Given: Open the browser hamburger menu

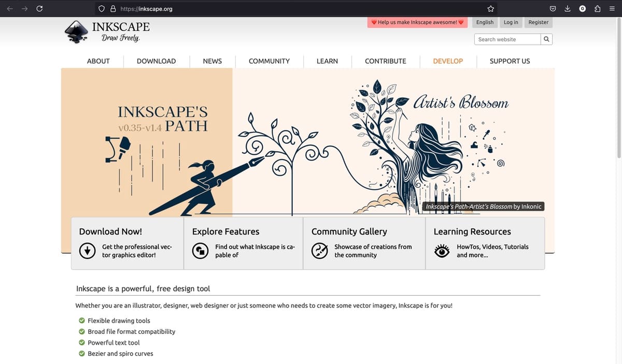Looking at the screenshot, I should click(x=612, y=8).
